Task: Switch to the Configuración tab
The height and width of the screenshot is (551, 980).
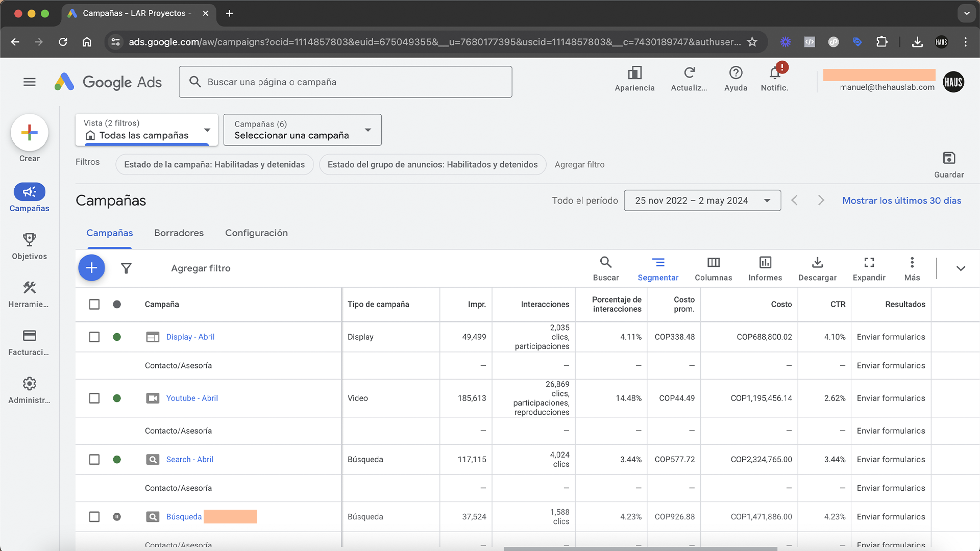Action: (256, 233)
